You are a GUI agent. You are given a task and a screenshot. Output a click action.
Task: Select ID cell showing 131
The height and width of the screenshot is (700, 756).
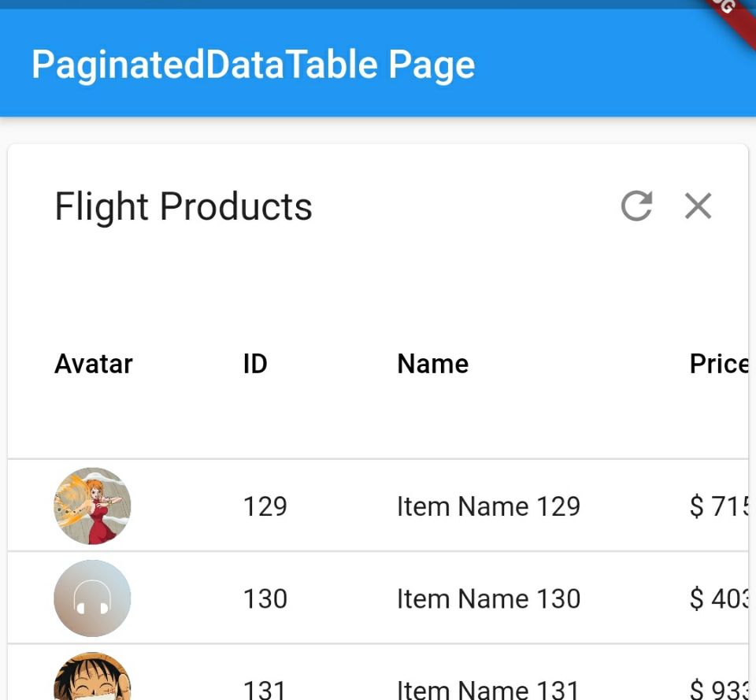click(x=265, y=690)
